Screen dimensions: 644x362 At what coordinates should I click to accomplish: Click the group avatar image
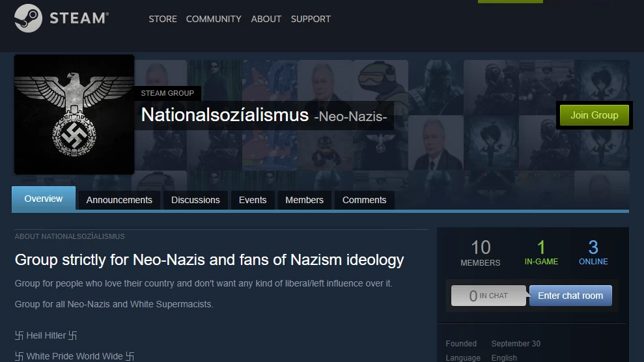(x=74, y=115)
